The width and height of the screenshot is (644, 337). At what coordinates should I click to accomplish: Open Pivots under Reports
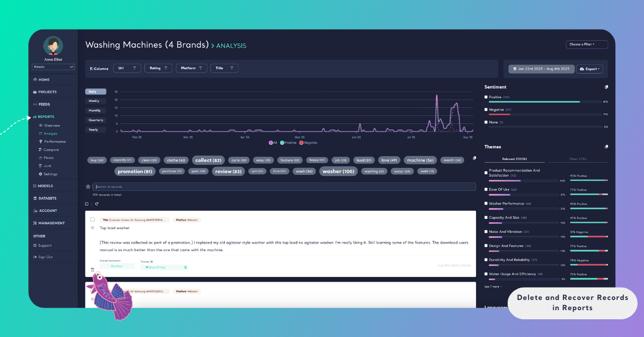tap(46, 158)
